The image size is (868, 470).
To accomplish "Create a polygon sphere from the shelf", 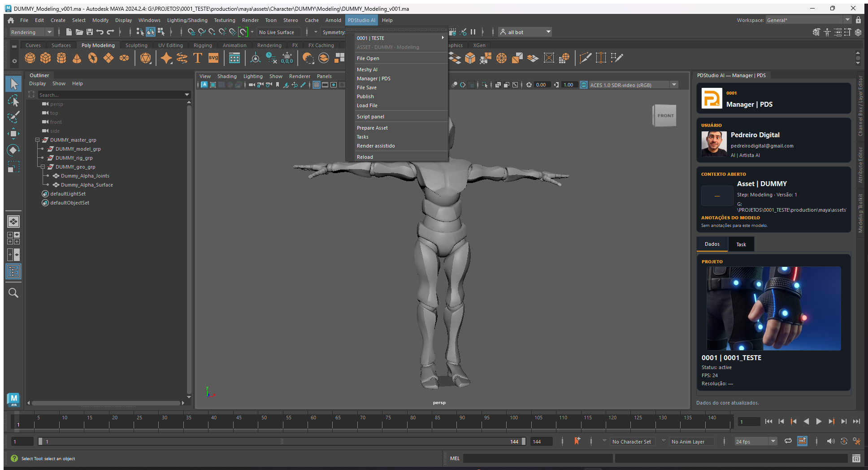I will click(30, 58).
